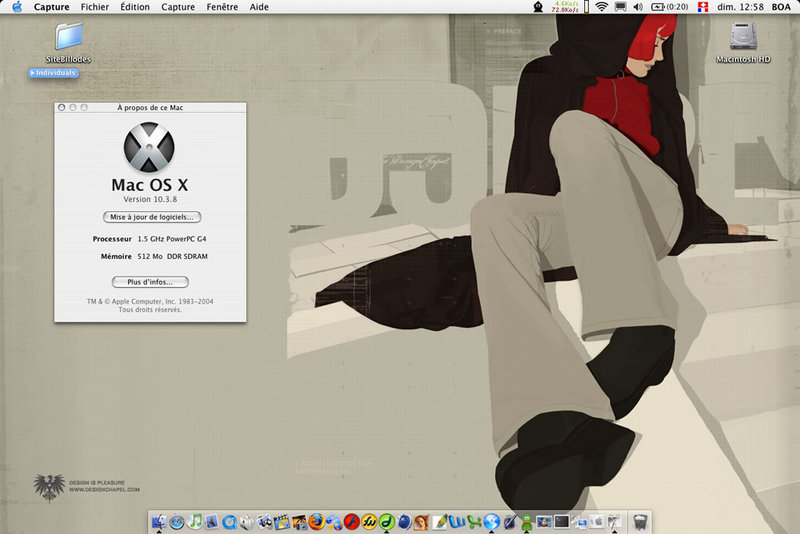Launch QuickTime Player from the Dock
Screen dimensions: 800x534
pos(229,522)
